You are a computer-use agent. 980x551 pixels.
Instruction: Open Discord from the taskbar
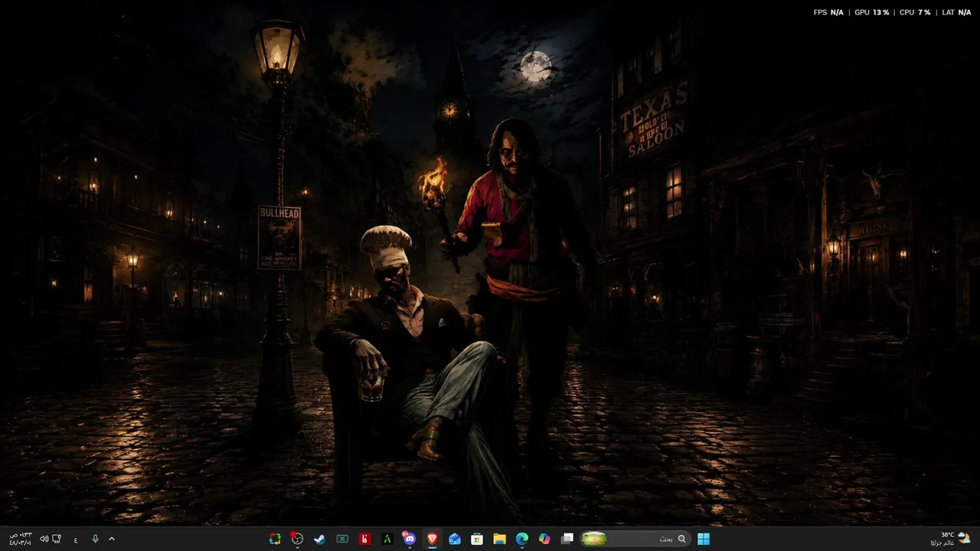pyautogui.click(x=410, y=539)
